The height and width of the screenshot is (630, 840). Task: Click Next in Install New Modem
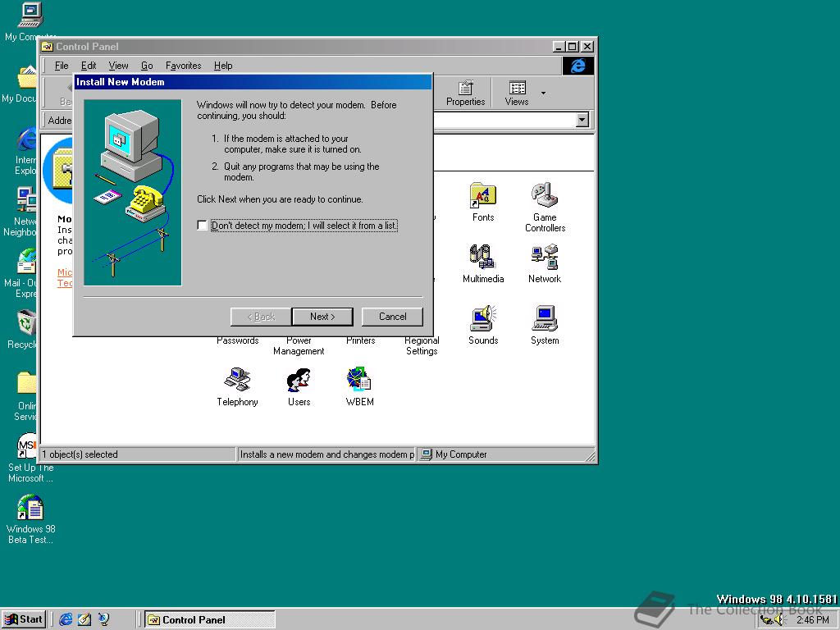click(322, 317)
